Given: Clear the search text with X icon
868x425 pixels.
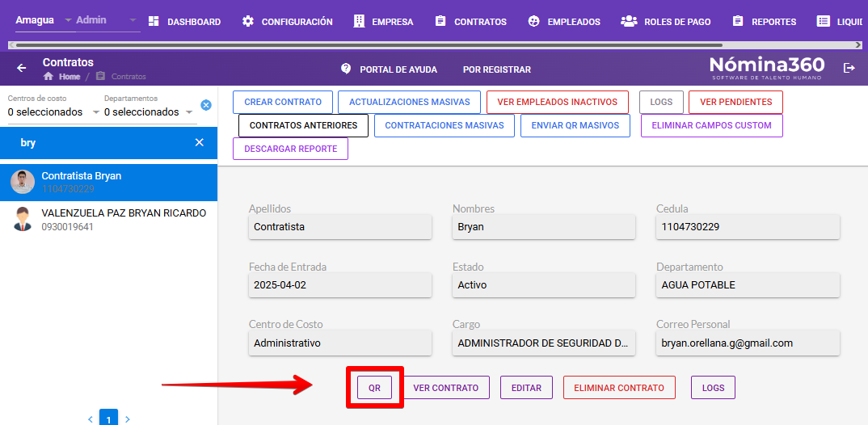Looking at the screenshot, I should (200, 143).
